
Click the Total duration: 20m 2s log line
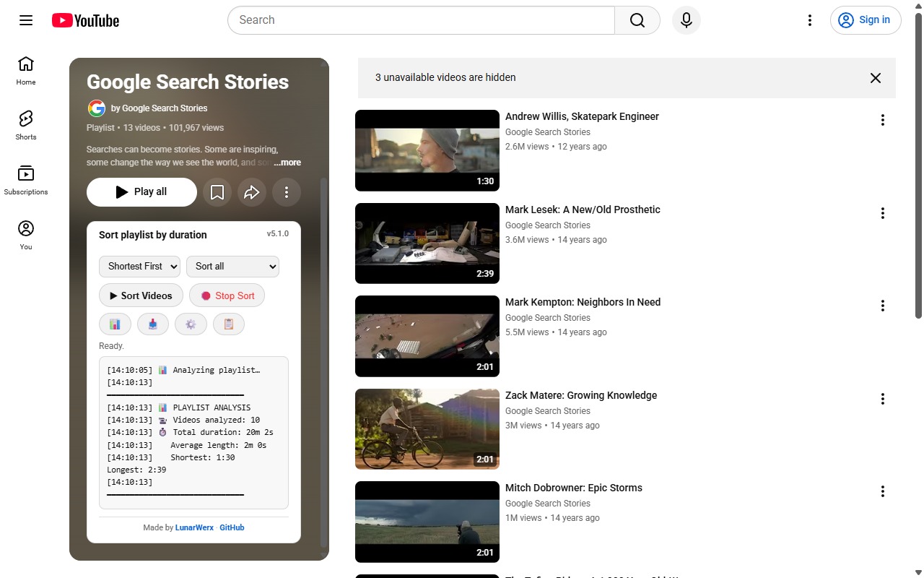coord(191,433)
